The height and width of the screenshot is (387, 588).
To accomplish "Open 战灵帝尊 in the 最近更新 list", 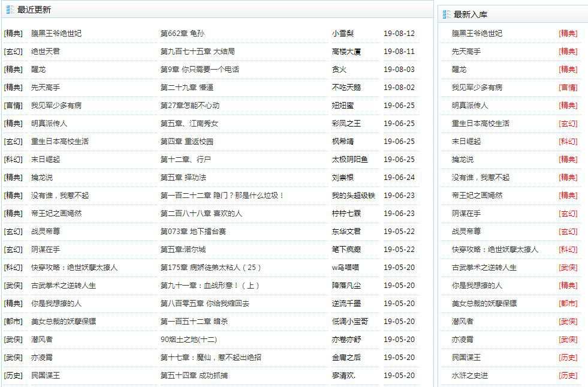I will pos(46,232).
